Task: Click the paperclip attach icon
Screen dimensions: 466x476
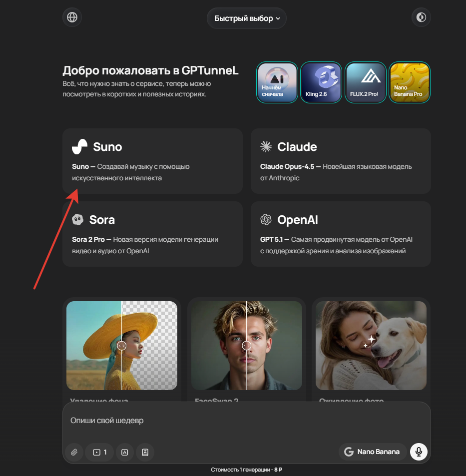Action: point(74,452)
